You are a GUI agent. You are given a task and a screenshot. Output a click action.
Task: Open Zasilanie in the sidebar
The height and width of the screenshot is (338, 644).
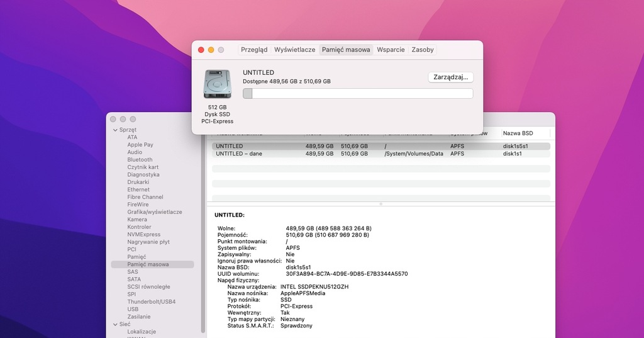tap(139, 317)
